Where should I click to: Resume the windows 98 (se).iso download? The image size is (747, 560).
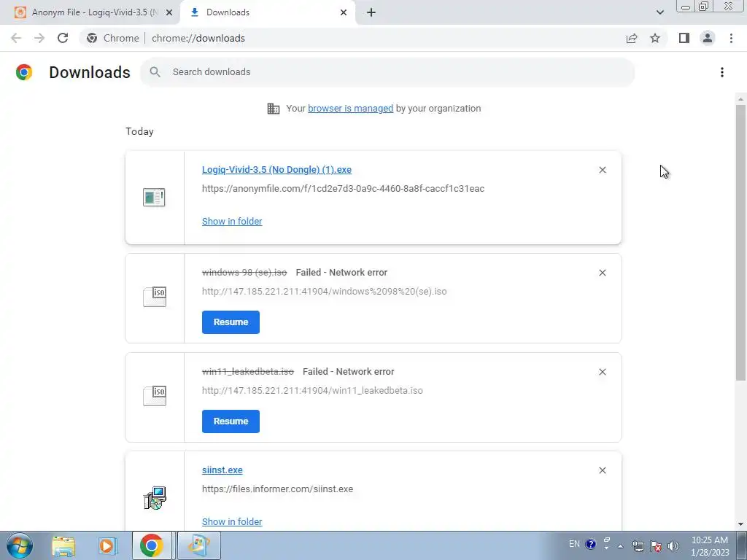[231, 322]
